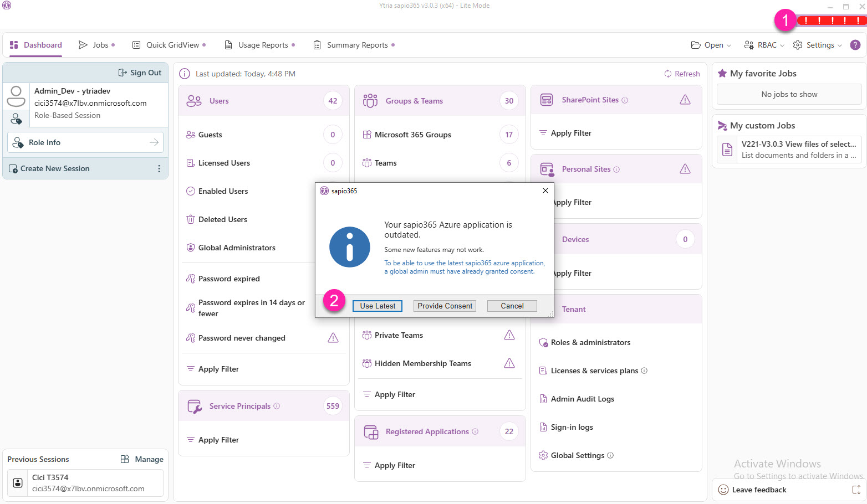Open the Create New Session options menu
The width and height of the screenshot is (867, 504).
tap(159, 168)
